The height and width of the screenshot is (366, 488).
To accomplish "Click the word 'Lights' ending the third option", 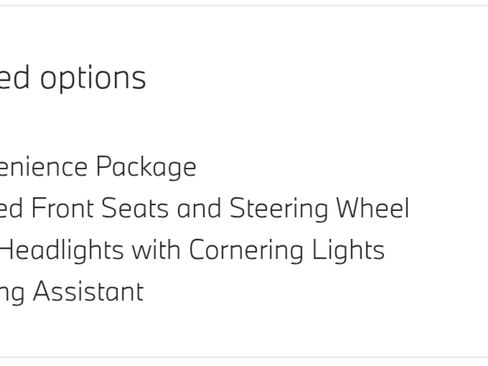I will [348, 250].
